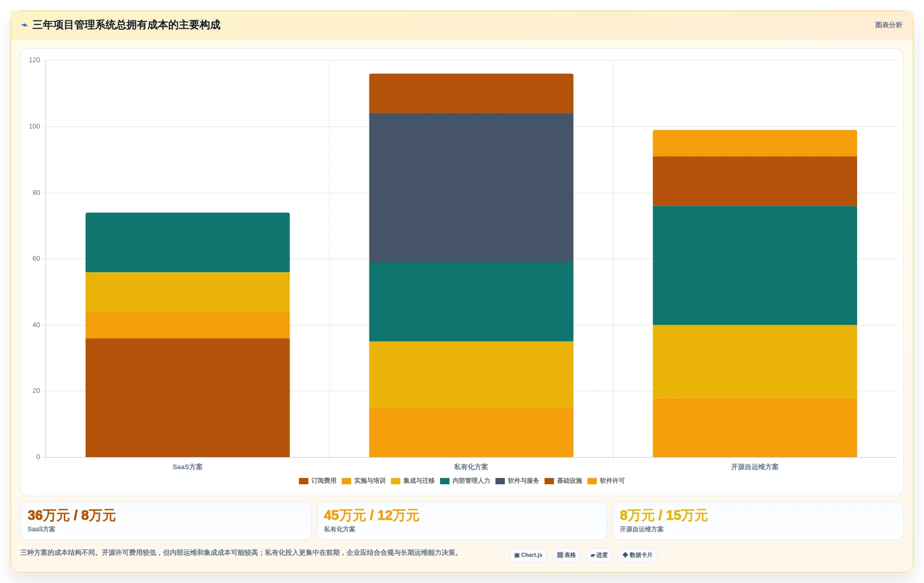The image size is (924, 583).
Task: Select the orange 实施与培训 segment of the SaaS bar
Action: 188,325
